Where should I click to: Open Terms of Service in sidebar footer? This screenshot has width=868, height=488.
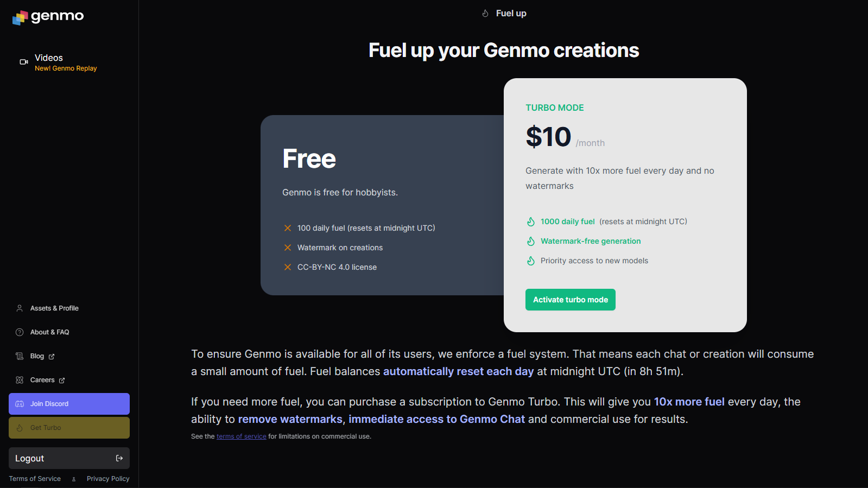35,479
